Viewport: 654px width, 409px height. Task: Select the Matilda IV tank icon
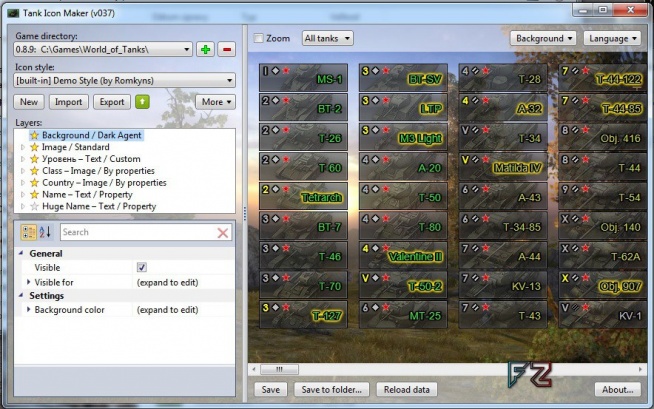(x=503, y=166)
